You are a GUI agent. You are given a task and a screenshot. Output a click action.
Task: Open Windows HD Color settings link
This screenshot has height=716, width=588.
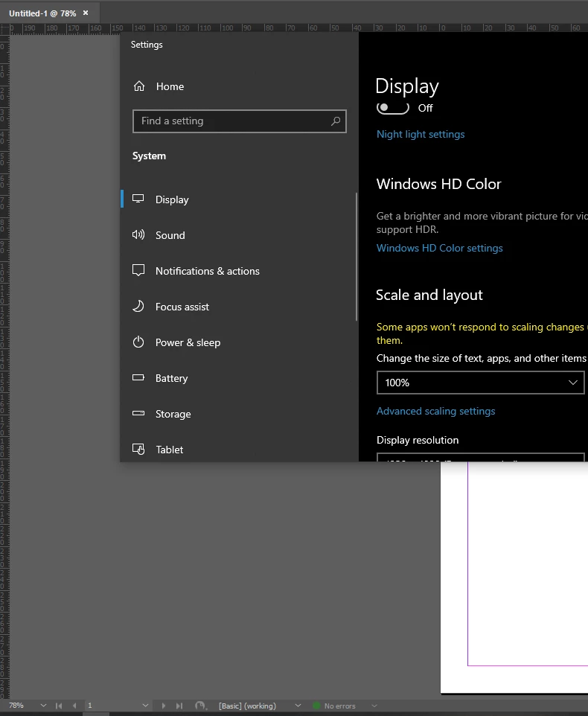click(x=440, y=248)
